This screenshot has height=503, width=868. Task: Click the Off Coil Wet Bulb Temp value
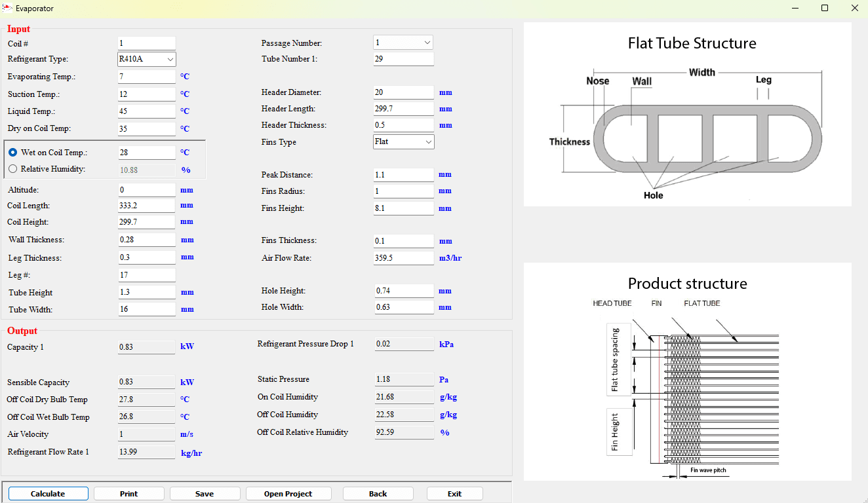click(147, 417)
